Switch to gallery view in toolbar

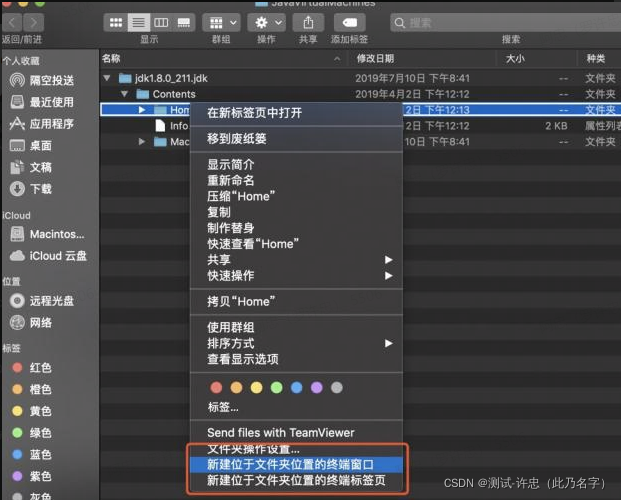(x=183, y=23)
